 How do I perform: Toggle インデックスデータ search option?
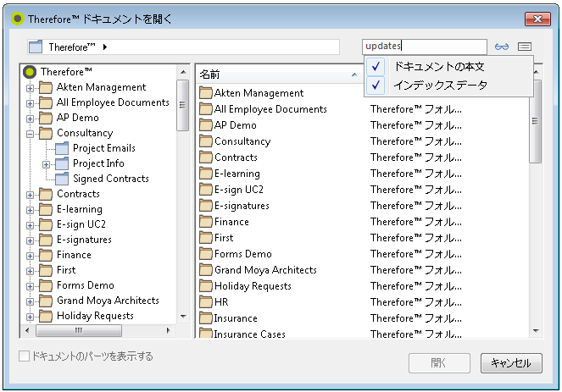coord(448,86)
